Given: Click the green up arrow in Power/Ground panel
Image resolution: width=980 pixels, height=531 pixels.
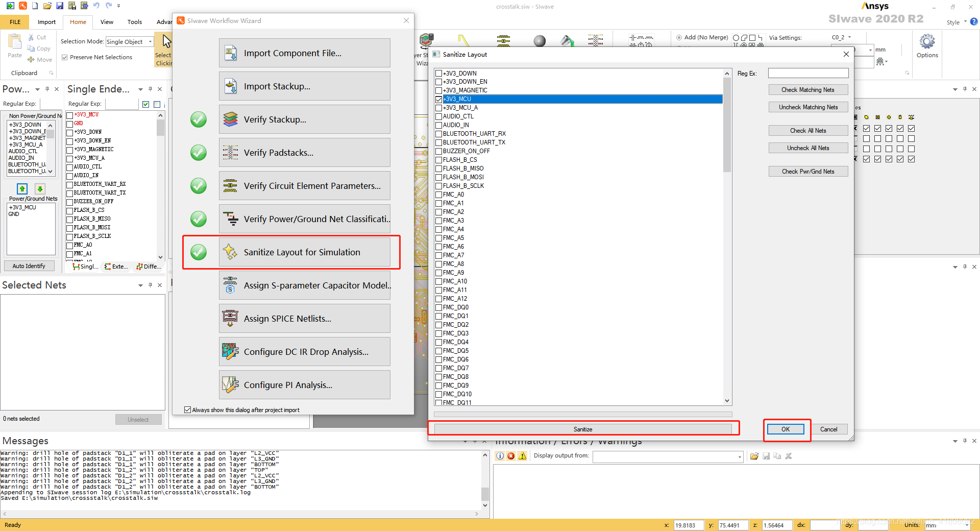Looking at the screenshot, I should 22,189.
